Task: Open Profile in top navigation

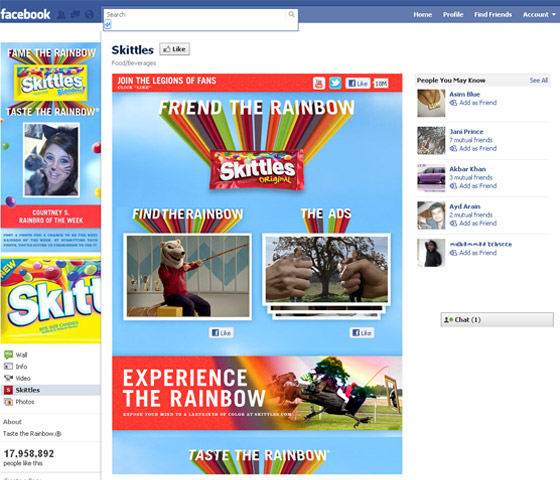Action: coord(453,15)
